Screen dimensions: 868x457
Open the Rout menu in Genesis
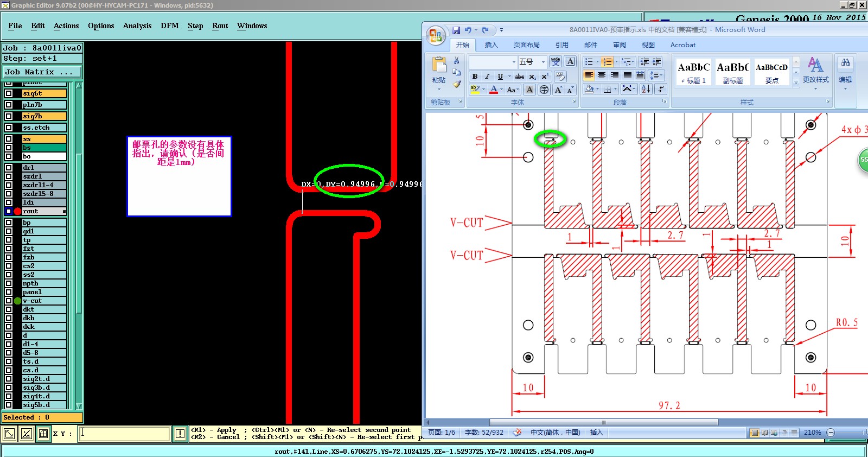(220, 26)
